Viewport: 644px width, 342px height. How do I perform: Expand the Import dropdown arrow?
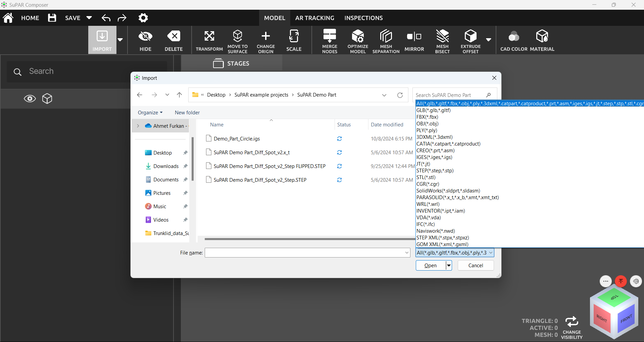[120, 40]
